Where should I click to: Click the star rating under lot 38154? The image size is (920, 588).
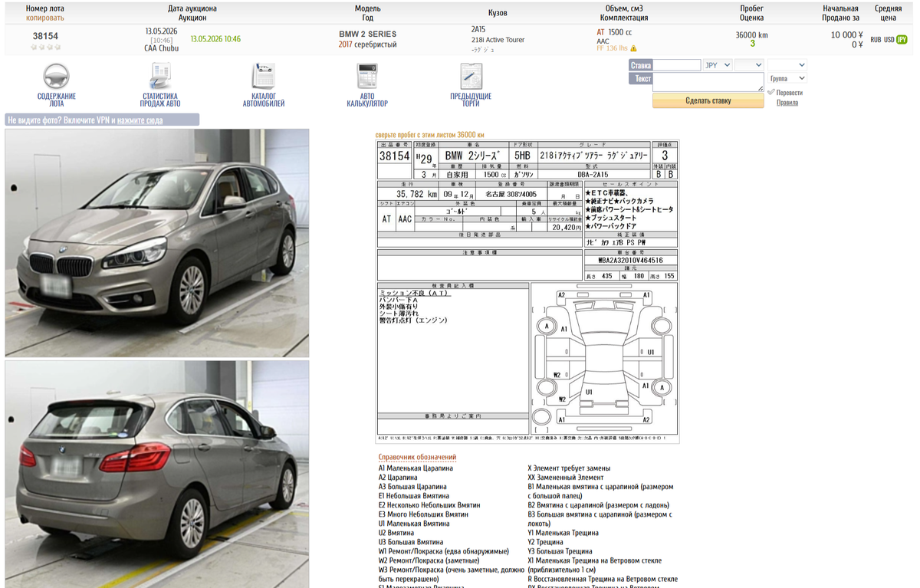tap(45, 47)
